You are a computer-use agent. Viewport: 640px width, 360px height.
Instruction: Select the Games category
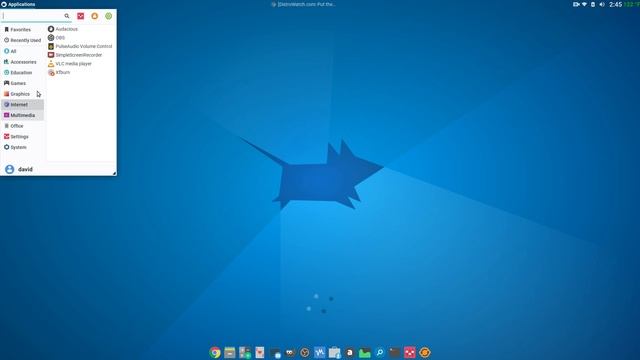click(x=22, y=83)
